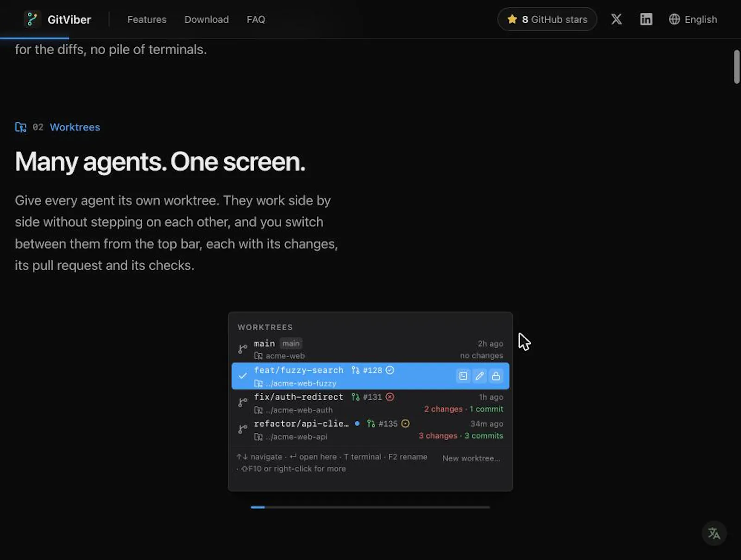The image size is (741, 560).
Task: Click the Worktrees section label link
Action: coord(75,127)
